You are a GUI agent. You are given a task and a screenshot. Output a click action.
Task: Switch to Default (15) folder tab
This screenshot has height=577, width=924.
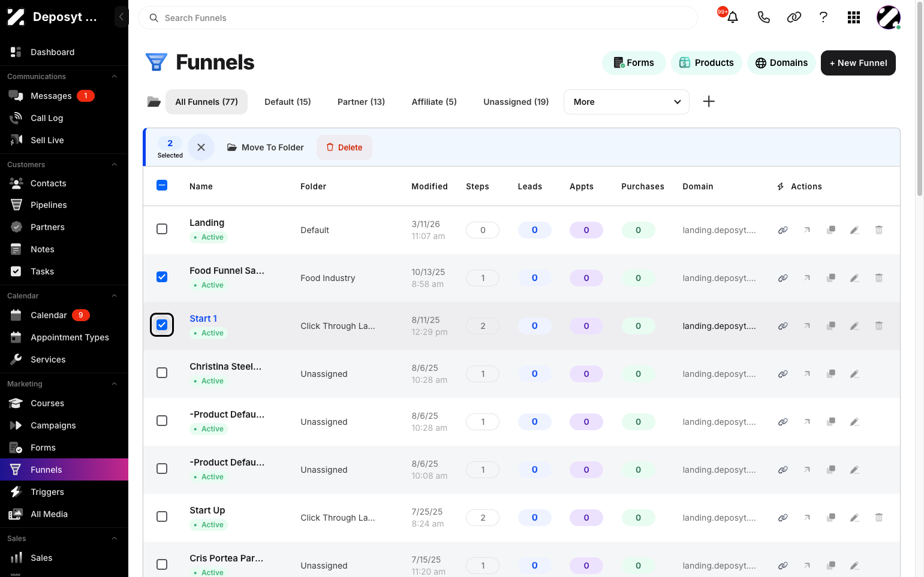coord(288,102)
